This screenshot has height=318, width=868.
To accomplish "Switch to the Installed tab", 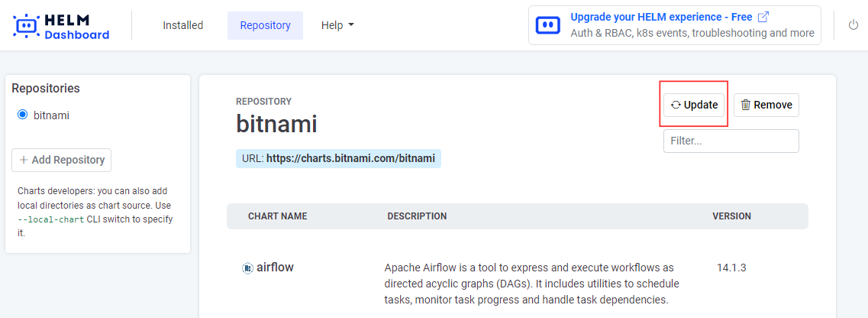I will 182,25.
